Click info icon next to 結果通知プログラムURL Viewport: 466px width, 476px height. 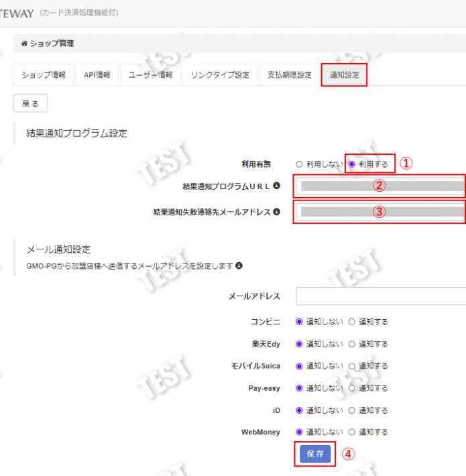pos(276,186)
